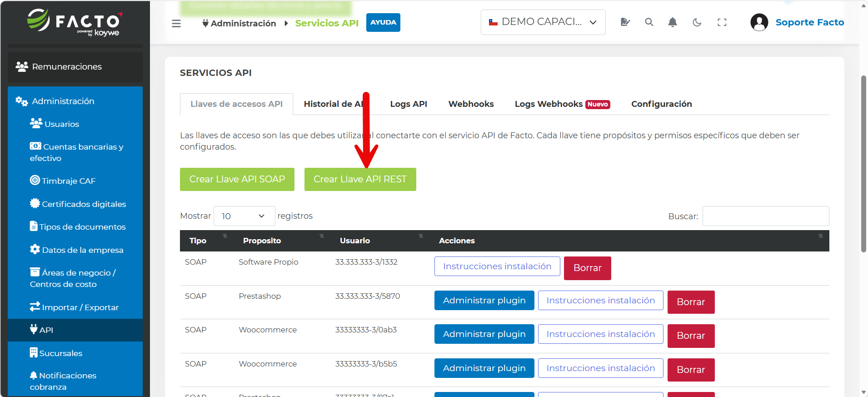Click Crear Llave API SOAP button
Viewport: 868px width, 397px height.
point(237,179)
